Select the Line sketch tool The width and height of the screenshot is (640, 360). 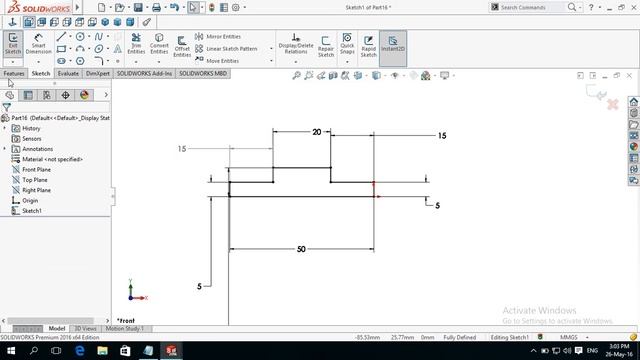[x=61, y=37]
